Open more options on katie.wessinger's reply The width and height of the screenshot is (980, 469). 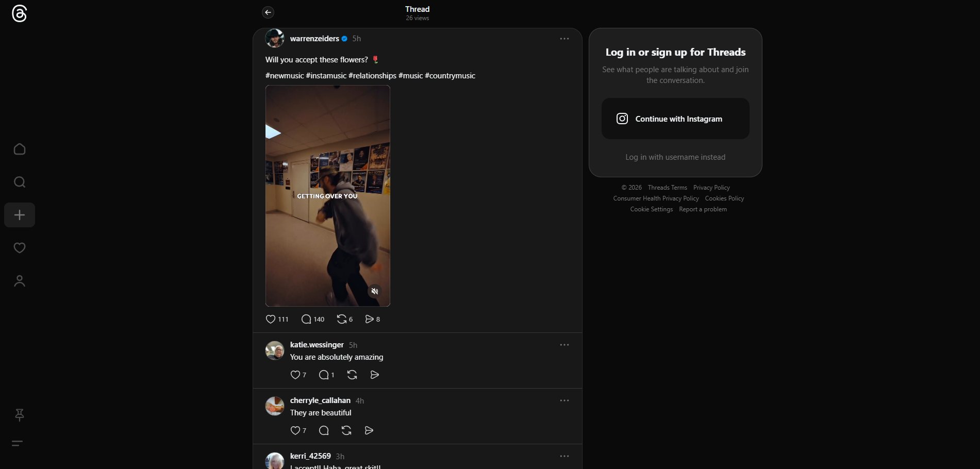coord(564,345)
